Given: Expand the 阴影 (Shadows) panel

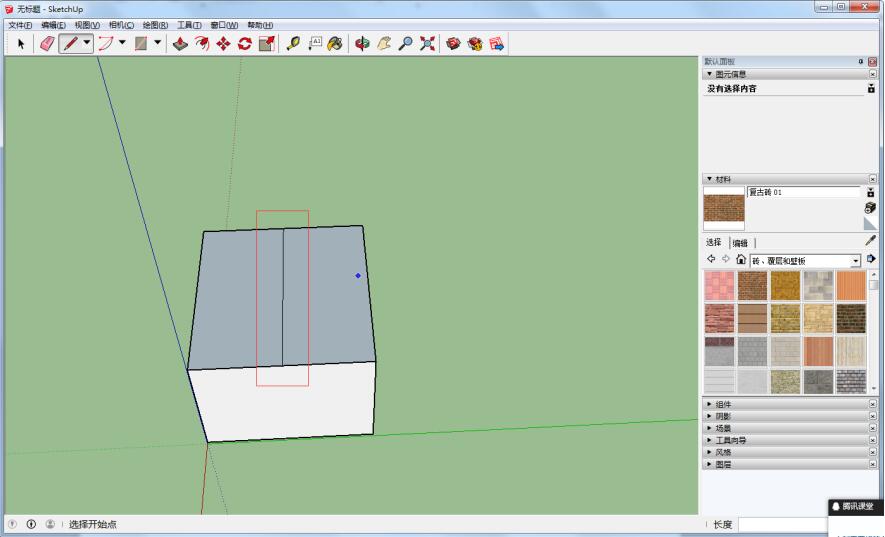Looking at the screenshot, I should pyautogui.click(x=723, y=416).
